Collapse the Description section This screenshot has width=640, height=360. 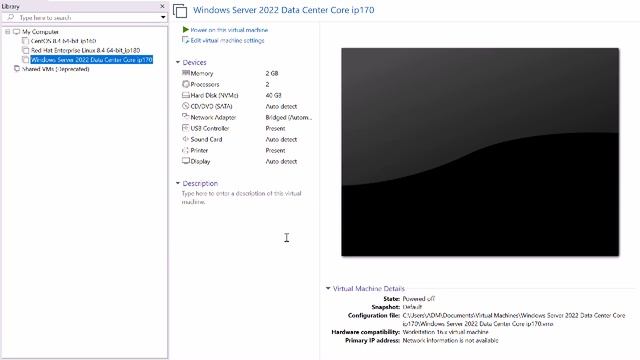(178, 183)
